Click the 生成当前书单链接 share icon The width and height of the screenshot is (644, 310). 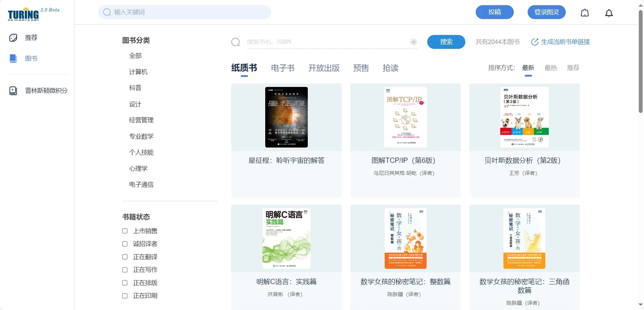535,42
